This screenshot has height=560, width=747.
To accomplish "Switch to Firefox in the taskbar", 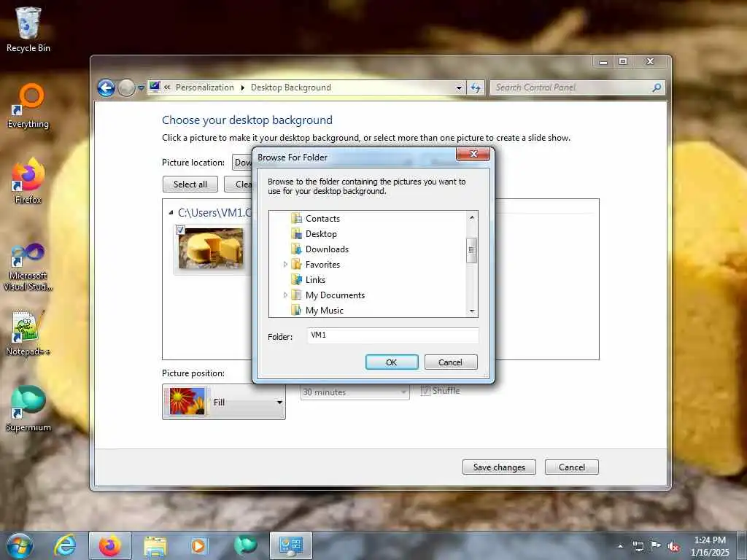I will coord(110,545).
